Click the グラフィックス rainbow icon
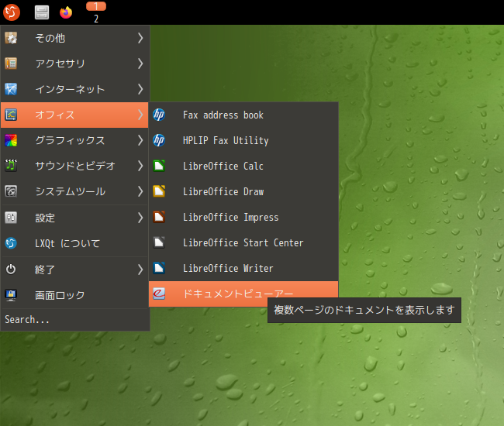This screenshot has height=426, width=504. (x=11, y=140)
